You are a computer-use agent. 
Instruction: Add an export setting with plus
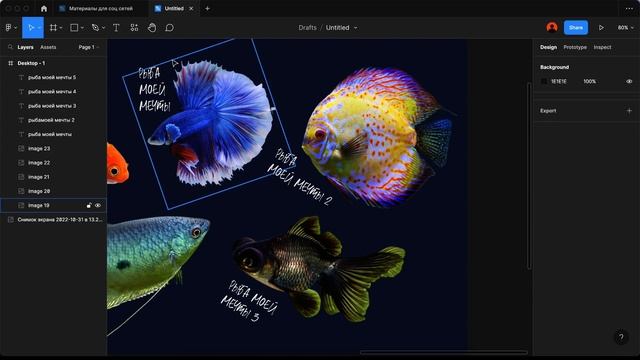pyautogui.click(x=629, y=111)
